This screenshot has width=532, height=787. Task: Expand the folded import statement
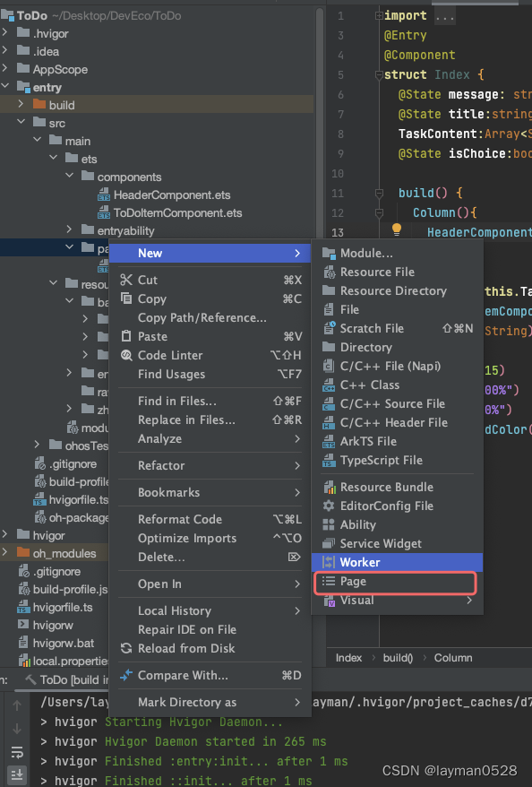pyautogui.click(x=379, y=15)
